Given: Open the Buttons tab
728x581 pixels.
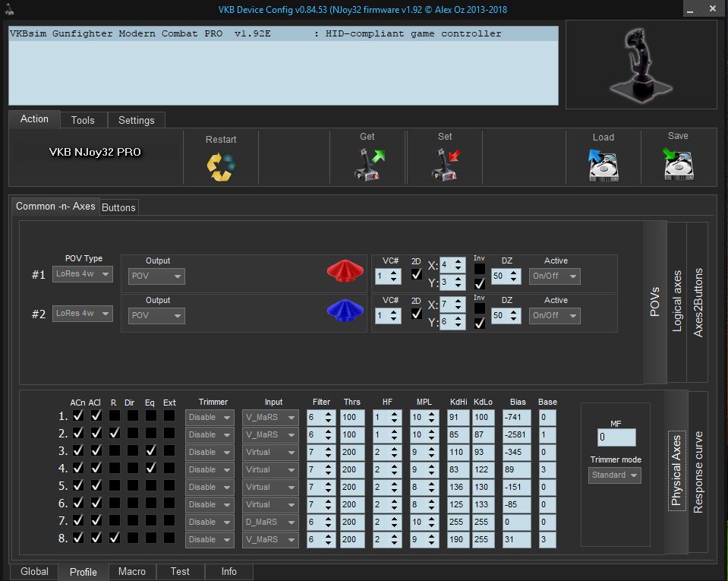Looking at the screenshot, I should point(118,207).
